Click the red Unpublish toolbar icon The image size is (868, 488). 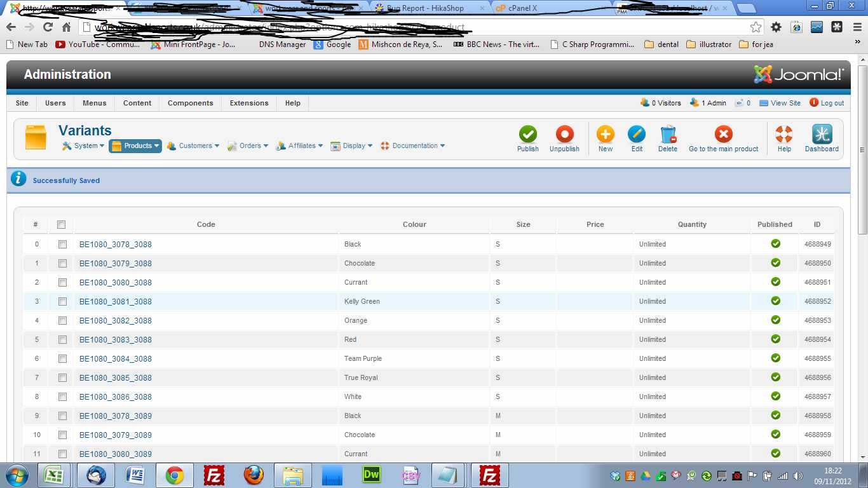click(x=564, y=135)
